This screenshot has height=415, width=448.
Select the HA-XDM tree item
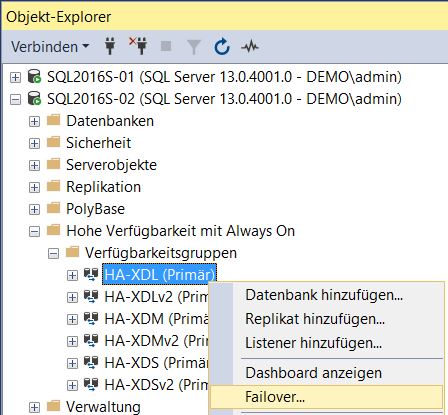click(156, 319)
